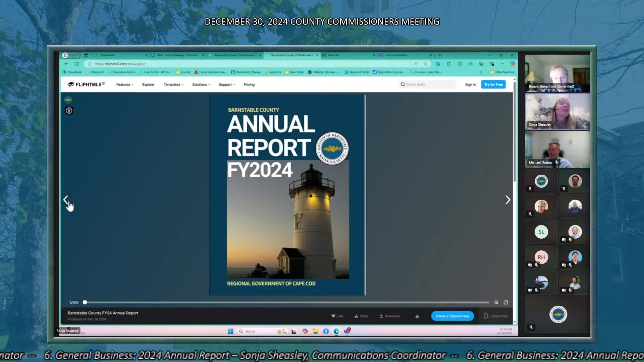
Task: Select the RH participant tile
Action: coord(541,257)
